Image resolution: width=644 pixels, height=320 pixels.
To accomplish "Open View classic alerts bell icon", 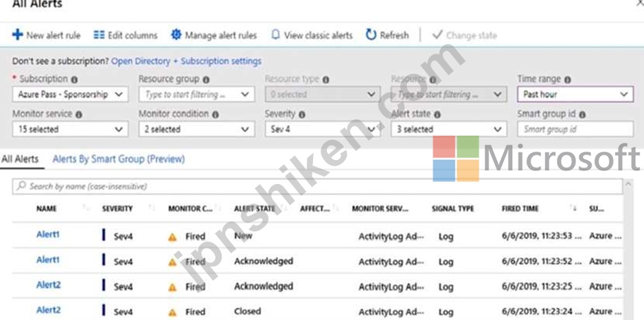I will tap(275, 35).
